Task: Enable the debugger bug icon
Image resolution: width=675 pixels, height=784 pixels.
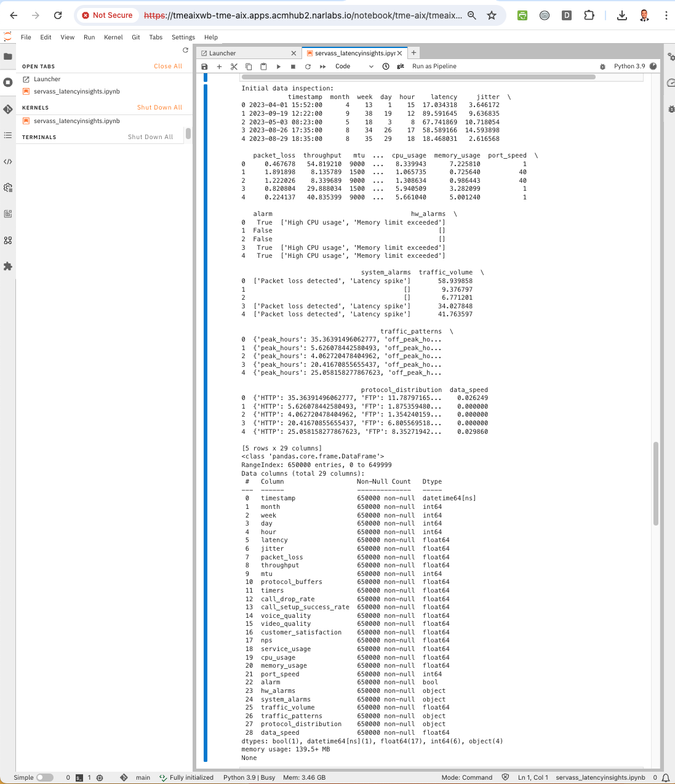Action: 602,66
